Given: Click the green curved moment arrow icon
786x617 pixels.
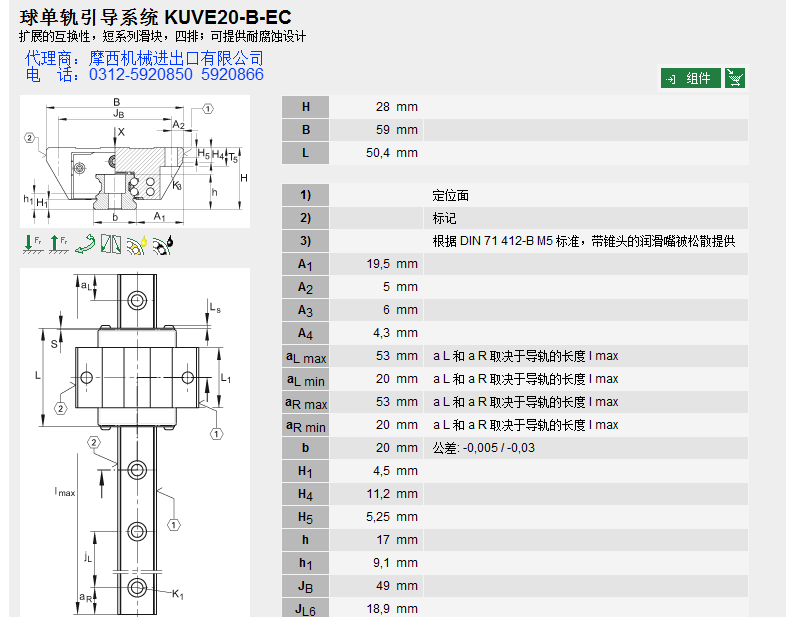Looking at the screenshot, I should (x=86, y=242).
